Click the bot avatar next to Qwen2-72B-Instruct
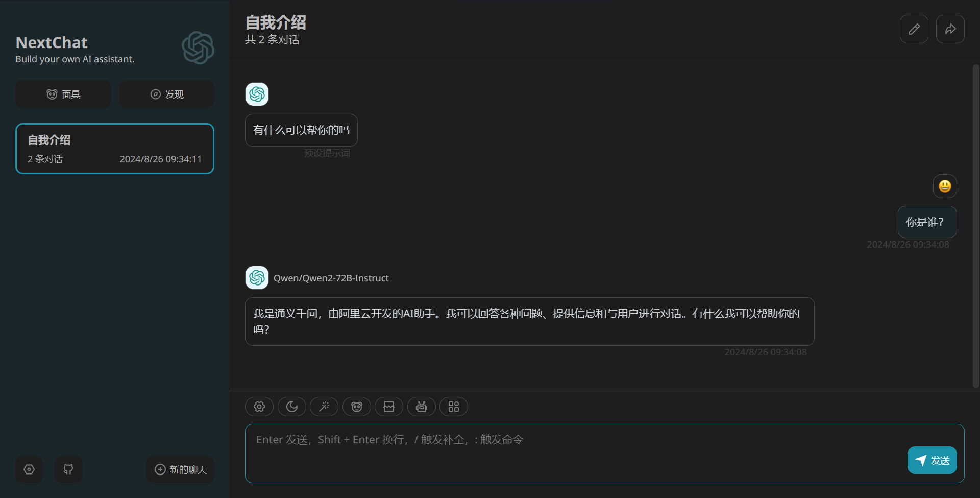Viewport: 980px width, 498px height. 257,278
